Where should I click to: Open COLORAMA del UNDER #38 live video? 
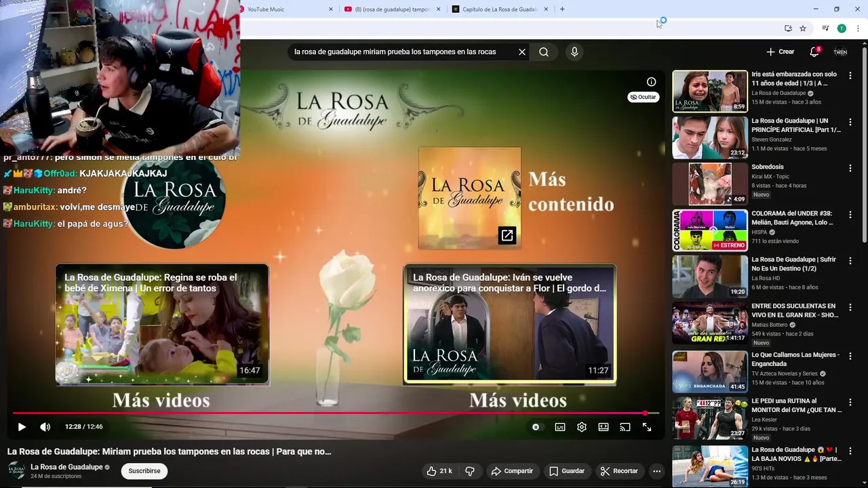710,230
